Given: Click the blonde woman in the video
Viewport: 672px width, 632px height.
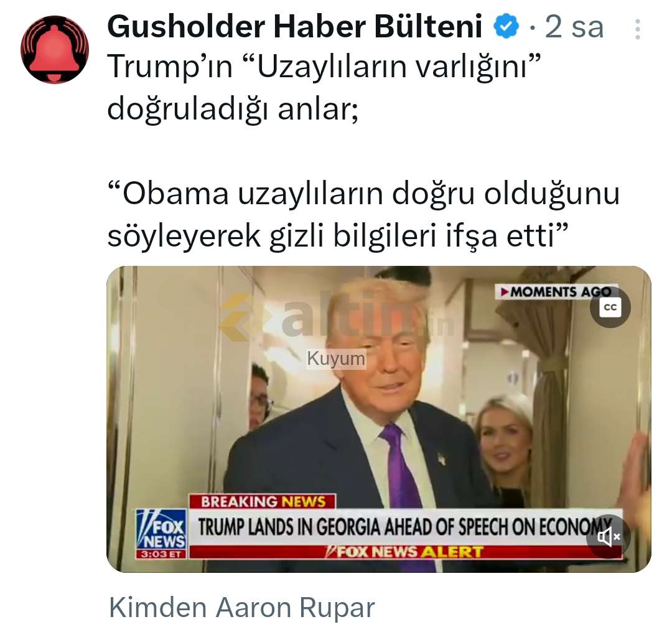Looking at the screenshot, I should click(x=505, y=446).
